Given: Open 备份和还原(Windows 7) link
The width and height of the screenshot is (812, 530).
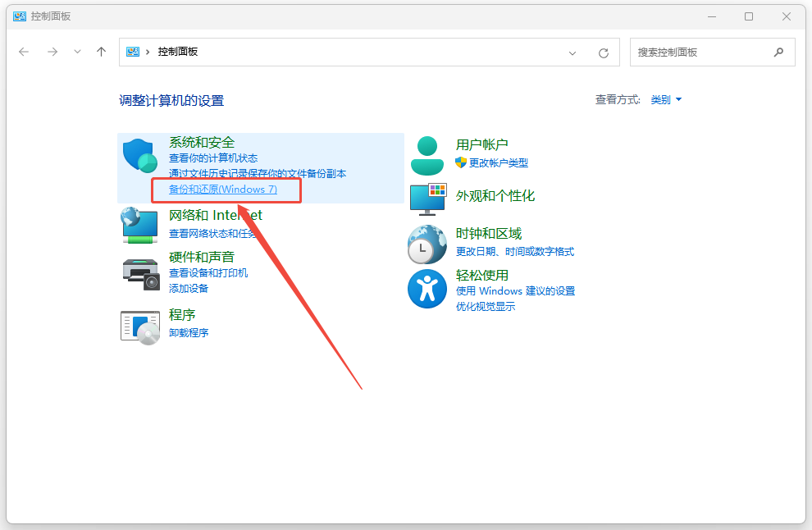Looking at the screenshot, I should pos(223,190).
